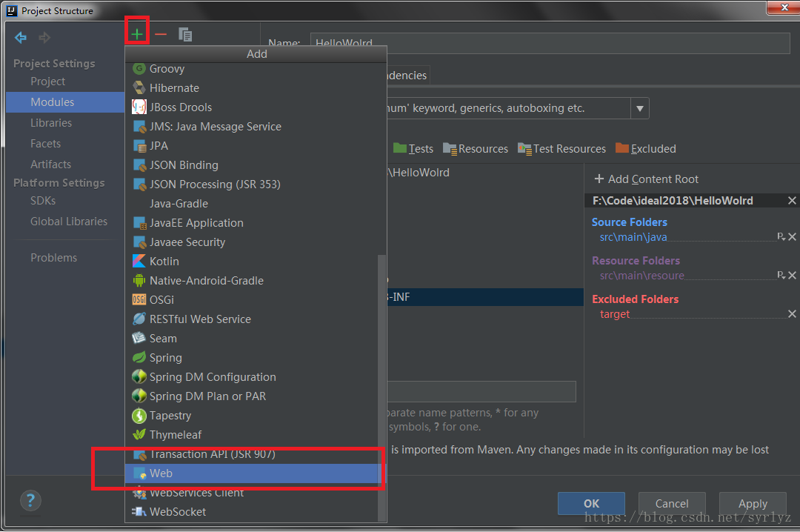Edit properties of src\main\java folder
The width and height of the screenshot is (800, 532).
(x=781, y=236)
